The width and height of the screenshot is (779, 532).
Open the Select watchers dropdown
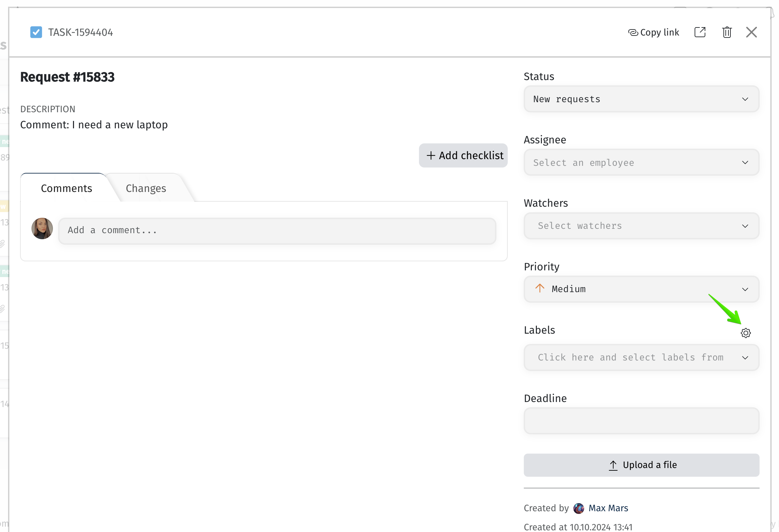point(641,226)
